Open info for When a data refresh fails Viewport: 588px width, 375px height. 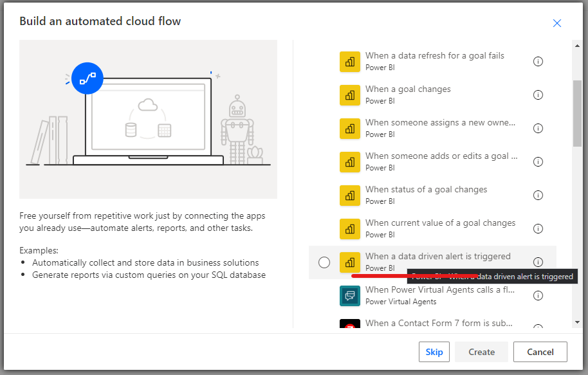coord(538,61)
